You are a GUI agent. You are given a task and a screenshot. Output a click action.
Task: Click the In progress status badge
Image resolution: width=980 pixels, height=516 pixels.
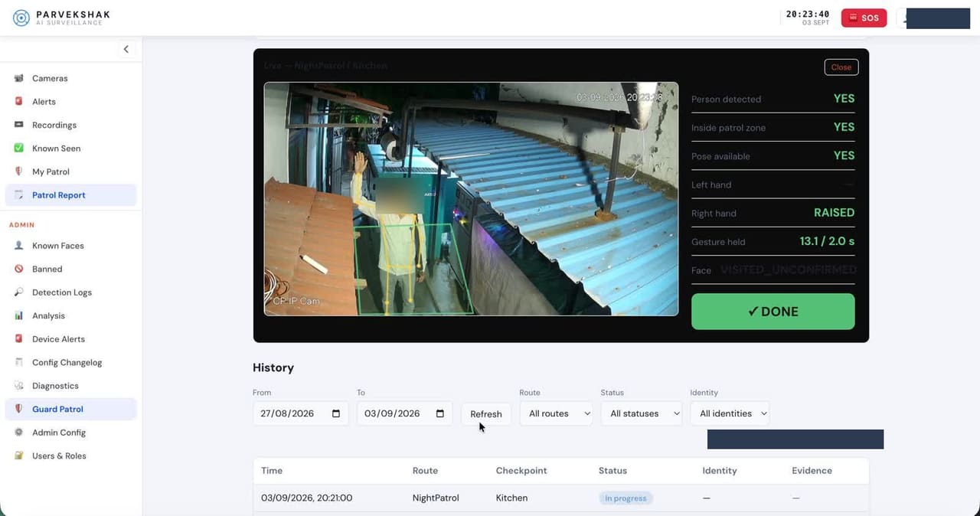[626, 498]
